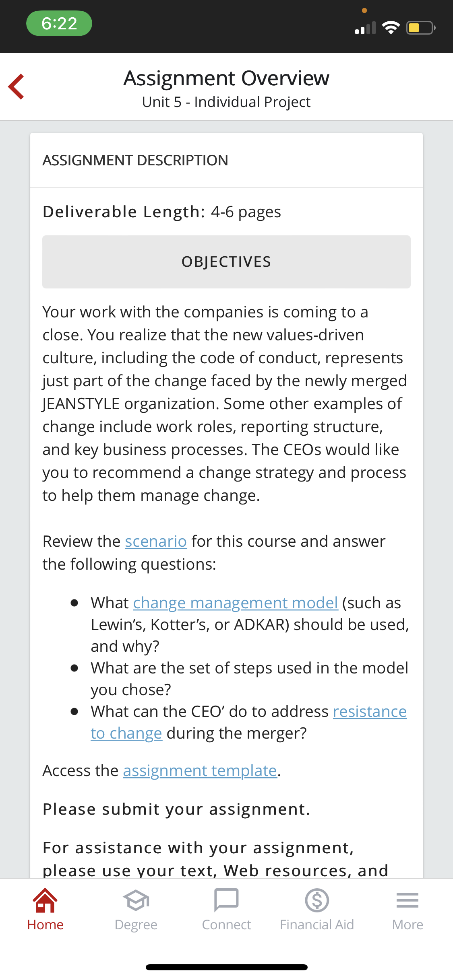Tap the ASSIGNMENT DESCRIPTION header
The image size is (453, 980).
click(135, 161)
